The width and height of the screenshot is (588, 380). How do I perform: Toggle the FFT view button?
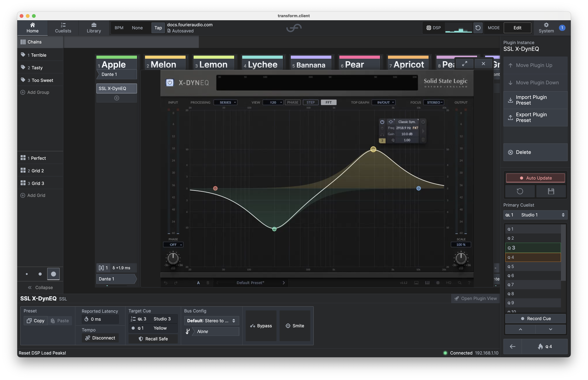[328, 102]
